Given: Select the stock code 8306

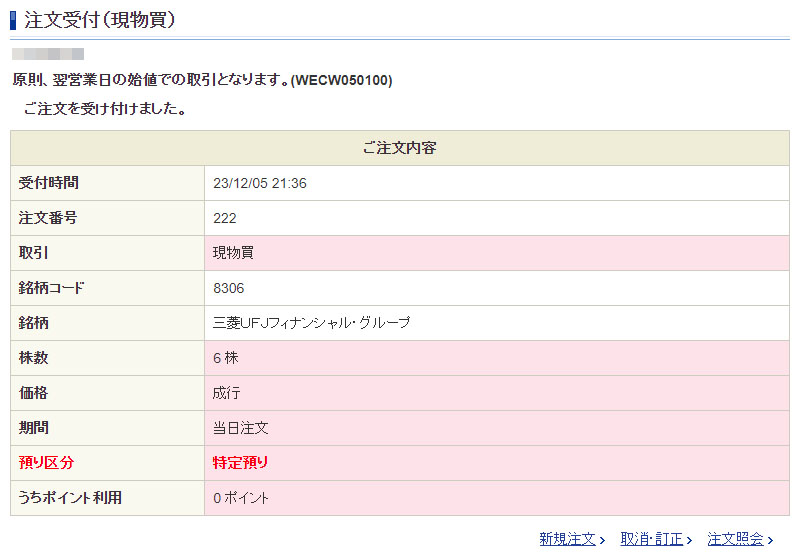Looking at the screenshot, I should [228, 288].
